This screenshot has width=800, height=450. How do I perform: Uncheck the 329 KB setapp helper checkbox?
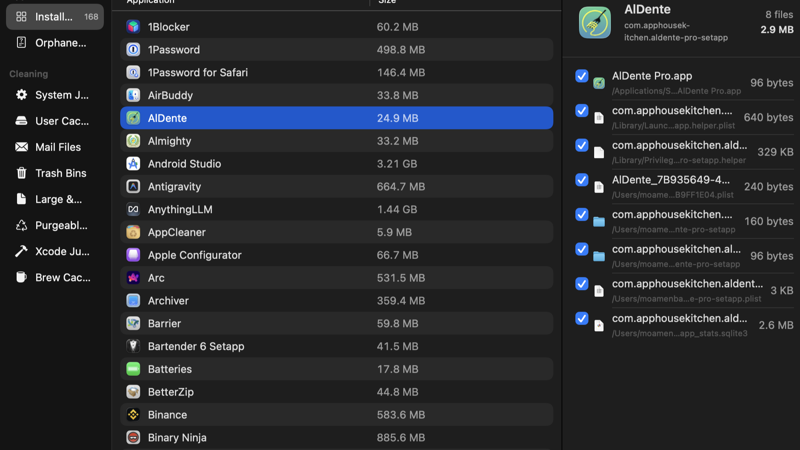(582, 145)
